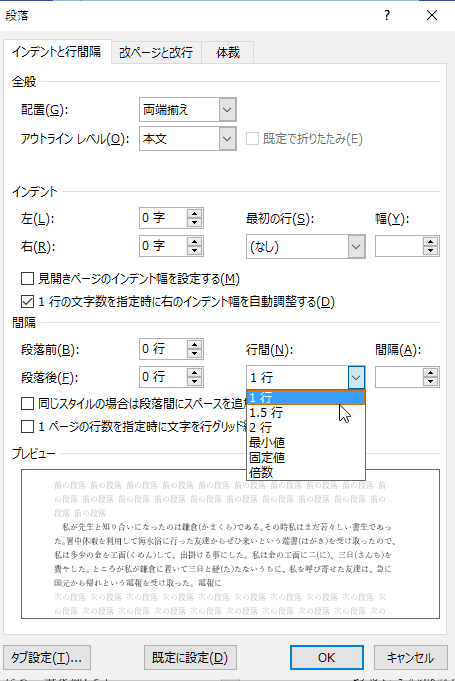Open the 配置 alignment dropdown
The image size is (455, 681).
point(228,109)
